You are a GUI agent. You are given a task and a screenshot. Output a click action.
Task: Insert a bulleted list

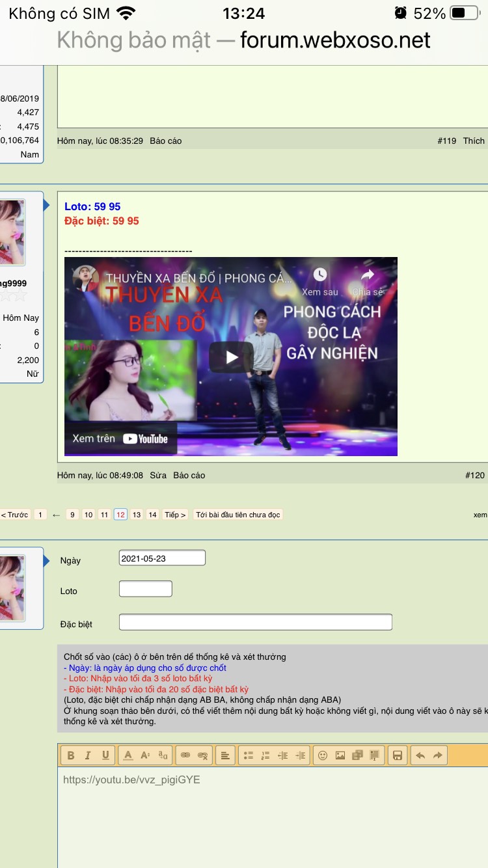point(249,755)
